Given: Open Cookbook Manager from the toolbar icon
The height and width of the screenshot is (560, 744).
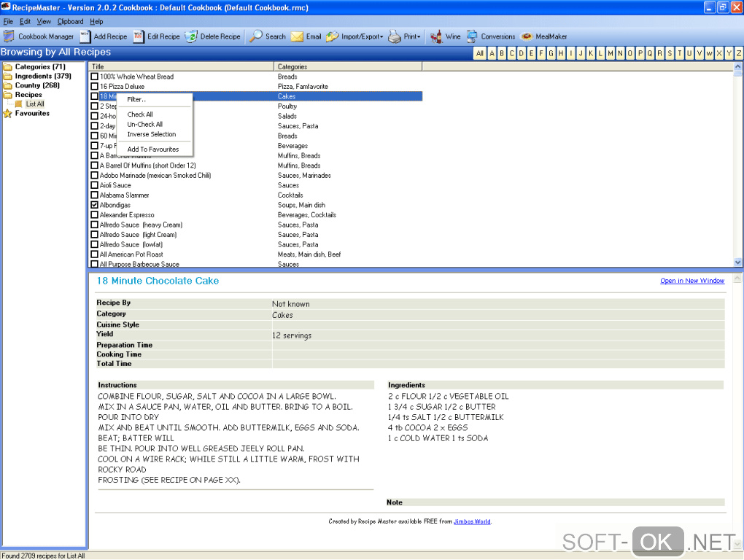Looking at the screenshot, I should click(9, 36).
